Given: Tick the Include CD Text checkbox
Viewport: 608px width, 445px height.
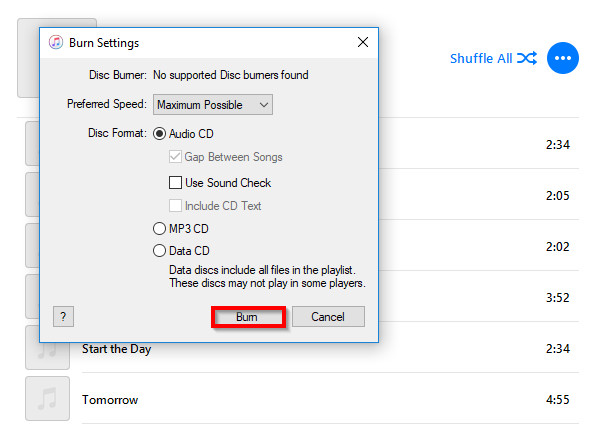Looking at the screenshot, I should pyautogui.click(x=176, y=206).
